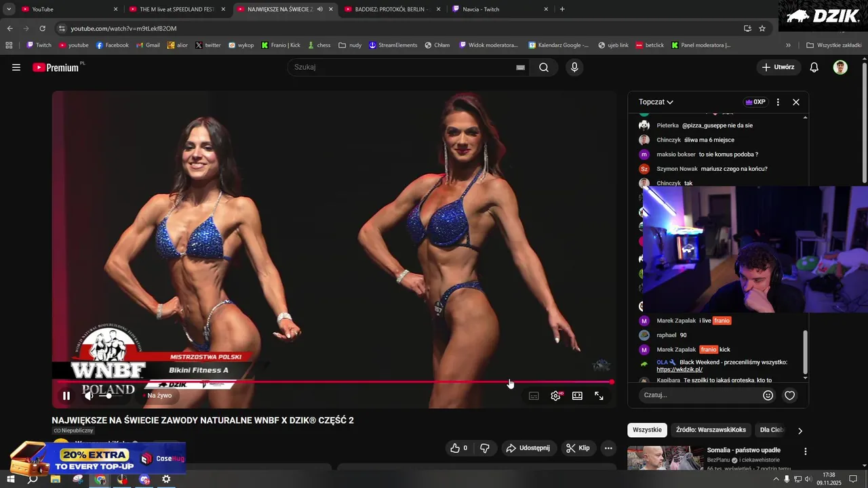Viewport: 868px width, 488px height.
Task: Select the Źródło: WarszawskiKoks chip
Action: [x=711, y=430]
